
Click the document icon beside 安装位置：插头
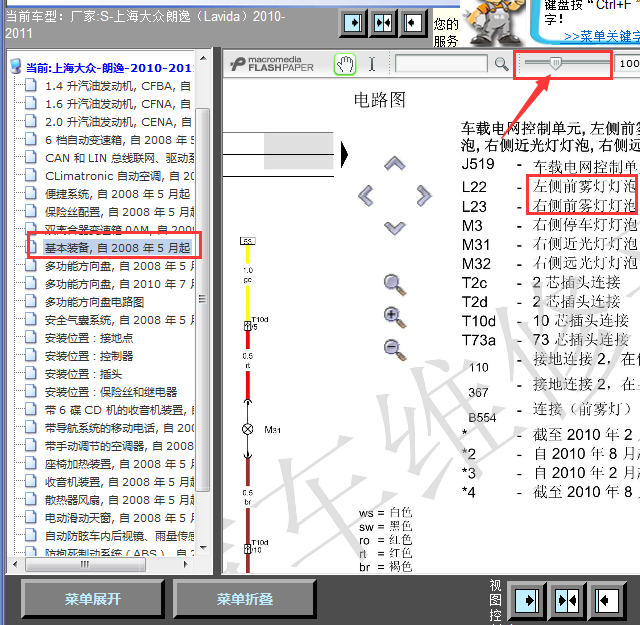click(30, 374)
